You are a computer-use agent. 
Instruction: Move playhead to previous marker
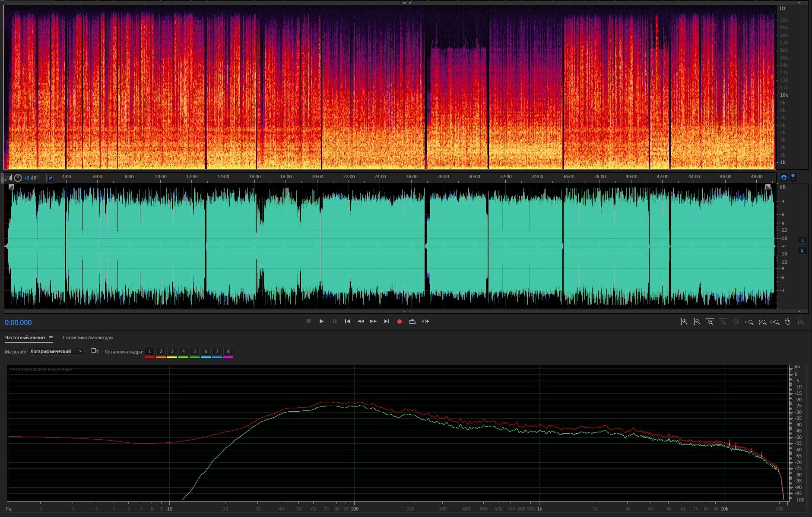click(347, 322)
